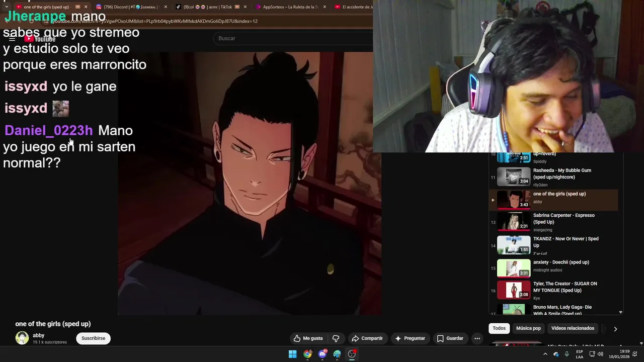The width and height of the screenshot is (644, 362).
Task: Open the 19:59 clock and date
Action: 619,354
